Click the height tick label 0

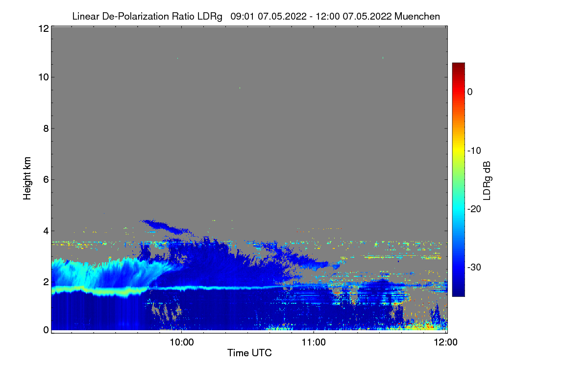click(x=46, y=330)
